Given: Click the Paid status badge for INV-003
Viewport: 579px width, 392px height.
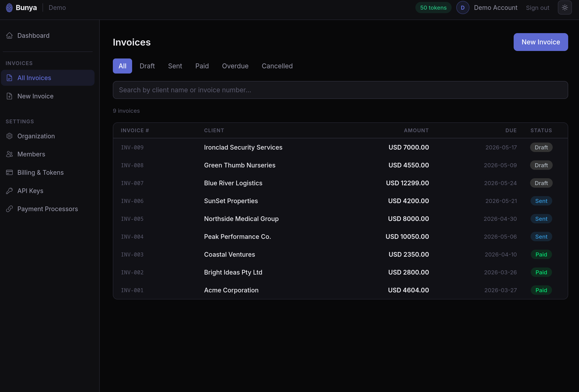Looking at the screenshot, I should point(541,254).
